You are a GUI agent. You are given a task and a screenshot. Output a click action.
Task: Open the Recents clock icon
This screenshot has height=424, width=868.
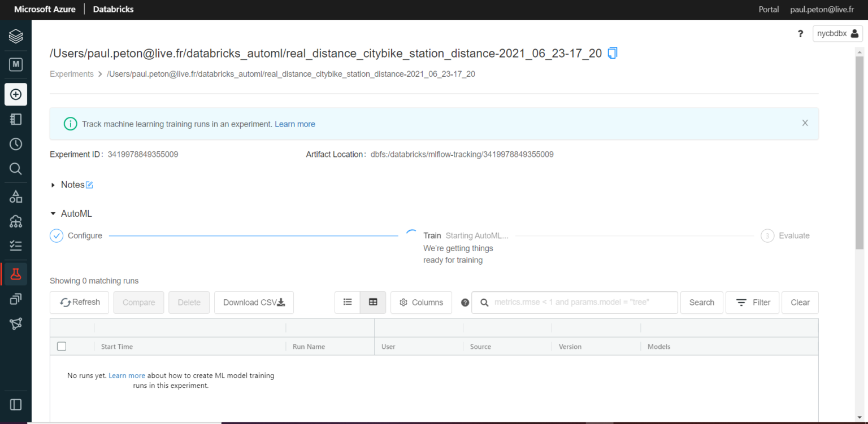pyautogui.click(x=15, y=144)
